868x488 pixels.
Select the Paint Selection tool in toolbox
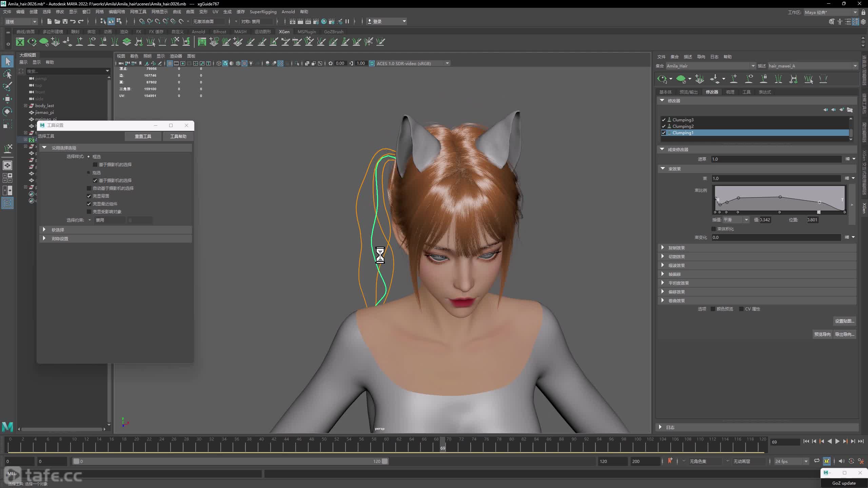click(x=7, y=86)
